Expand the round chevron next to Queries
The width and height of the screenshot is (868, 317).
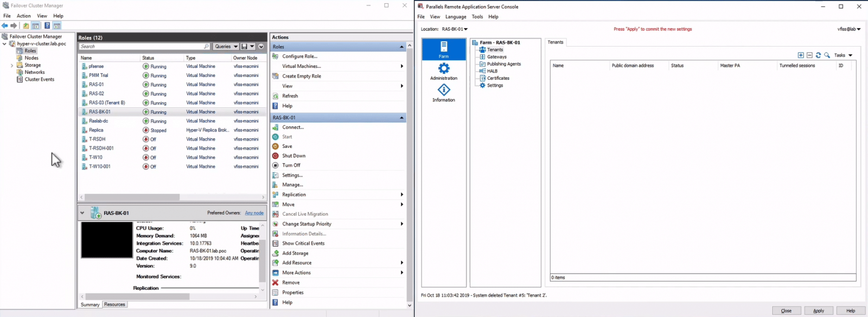pos(261,47)
